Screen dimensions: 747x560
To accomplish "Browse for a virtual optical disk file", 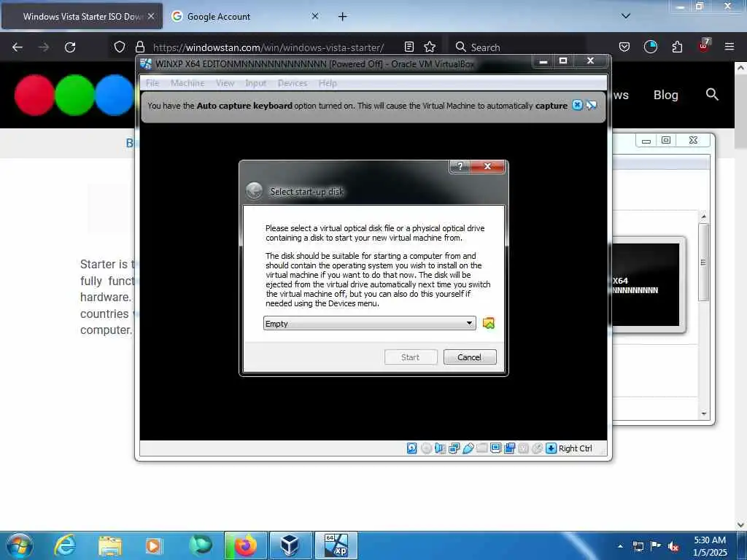I will [x=488, y=323].
